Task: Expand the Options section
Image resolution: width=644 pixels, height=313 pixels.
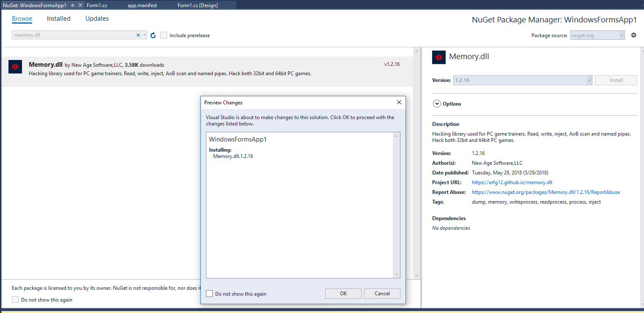Action: (437, 104)
